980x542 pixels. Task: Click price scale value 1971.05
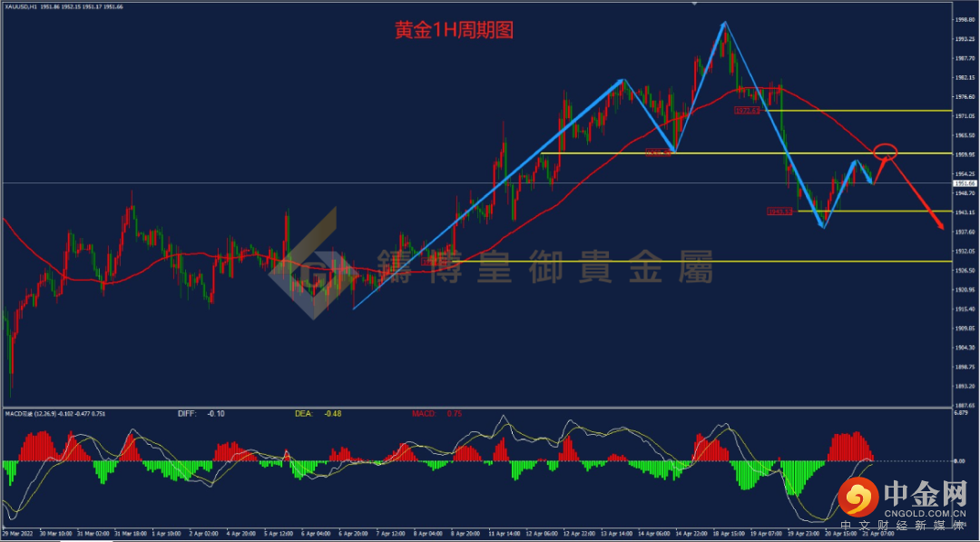(966, 116)
